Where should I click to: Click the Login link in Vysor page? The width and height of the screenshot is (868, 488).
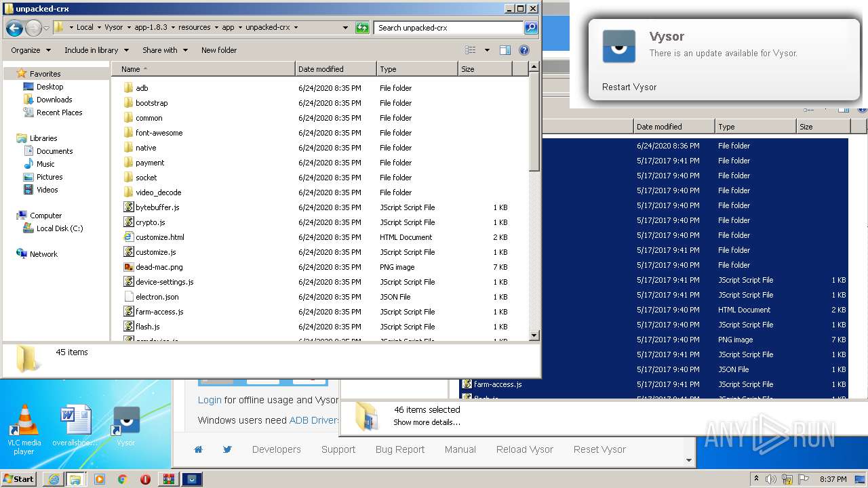coord(210,400)
